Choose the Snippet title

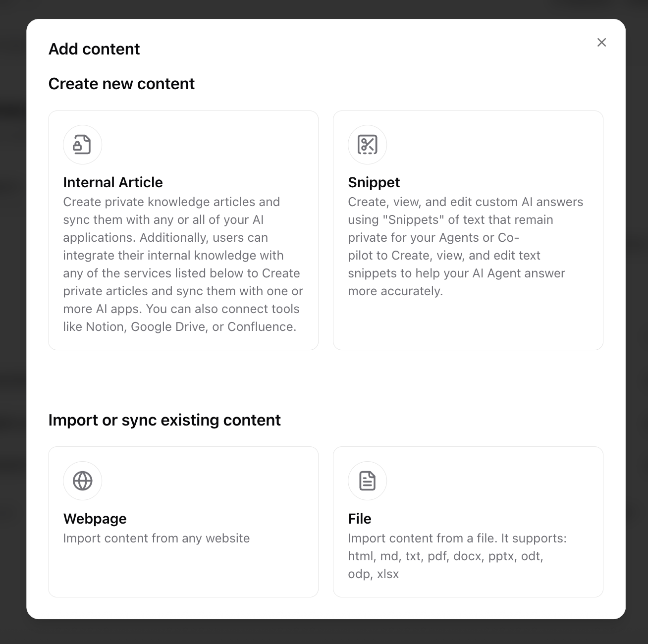click(x=374, y=182)
